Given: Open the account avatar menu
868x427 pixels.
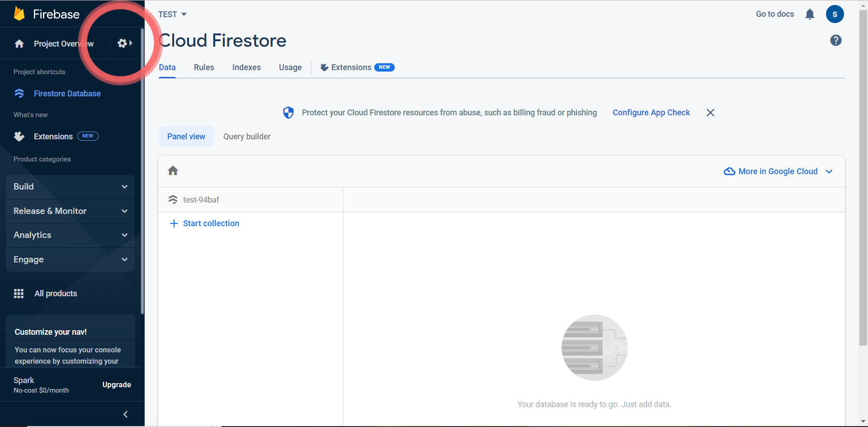Looking at the screenshot, I should (x=835, y=14).
